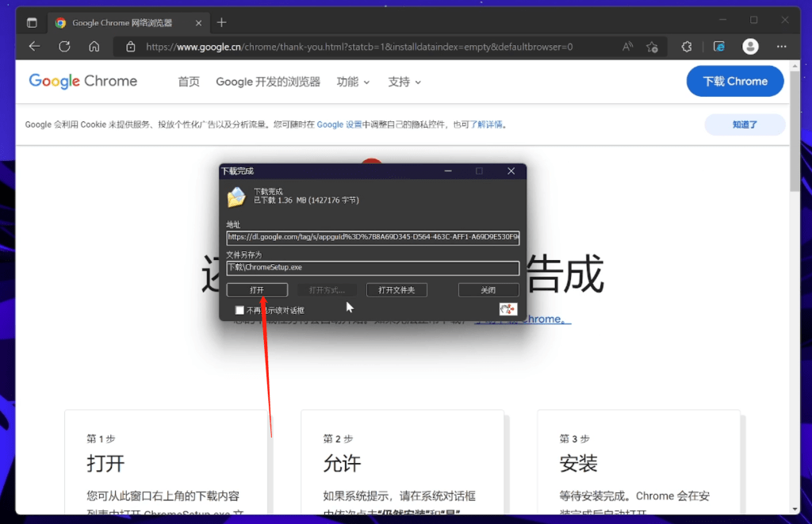Viewport: 812px width, 524px height.
Task: Open the 首页 navigation item
Action: [189, 82]
